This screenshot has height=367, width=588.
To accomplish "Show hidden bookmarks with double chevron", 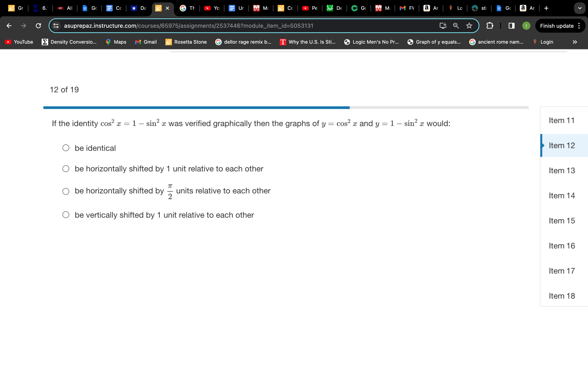I will tap(575, 42).
